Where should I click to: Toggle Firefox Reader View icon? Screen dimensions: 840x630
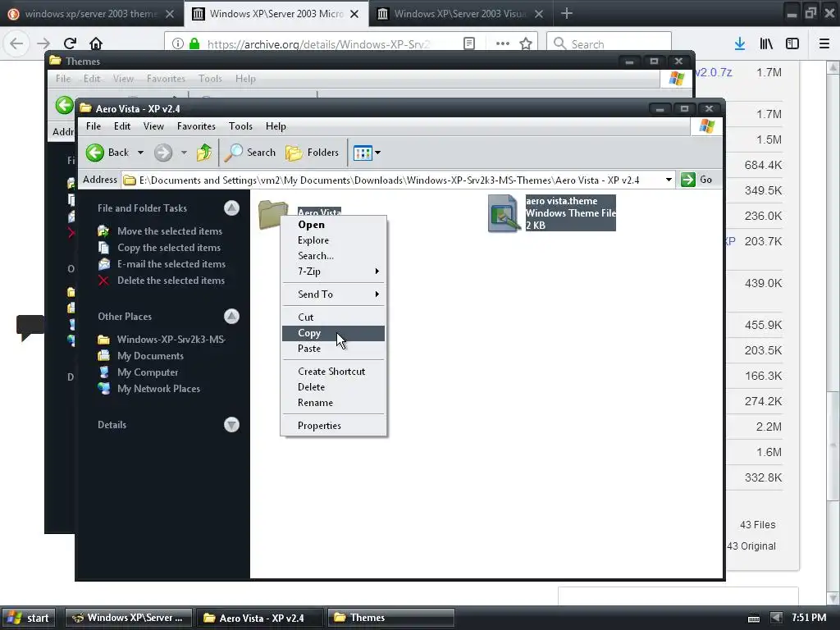click(469, 44)
